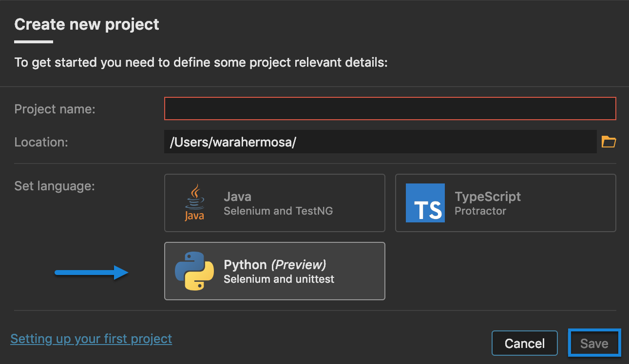The width and height of the screenshot is (629, 364).
Task: Click the folder browse icon beside Location
Action: (x=609, y=142)
